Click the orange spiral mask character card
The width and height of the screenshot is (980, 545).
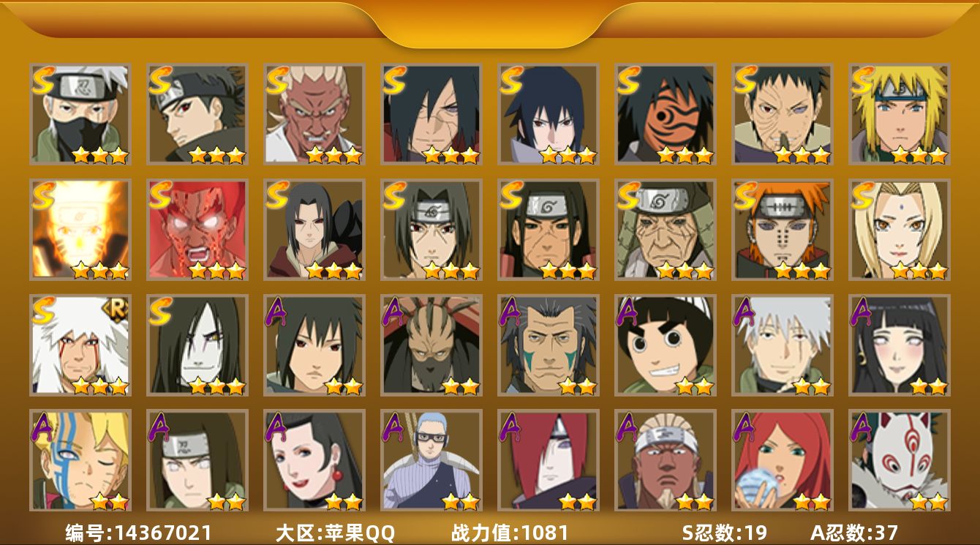pyautogui.click(x=666, y=113)
